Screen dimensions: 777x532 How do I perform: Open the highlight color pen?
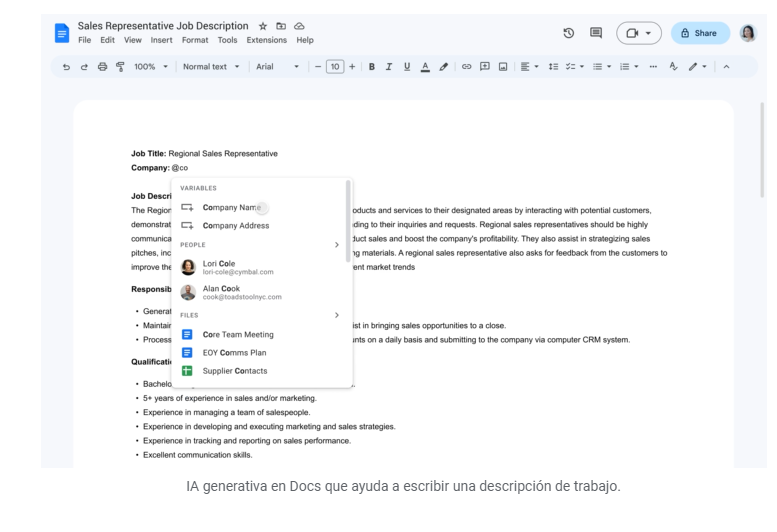pos(444,67)
